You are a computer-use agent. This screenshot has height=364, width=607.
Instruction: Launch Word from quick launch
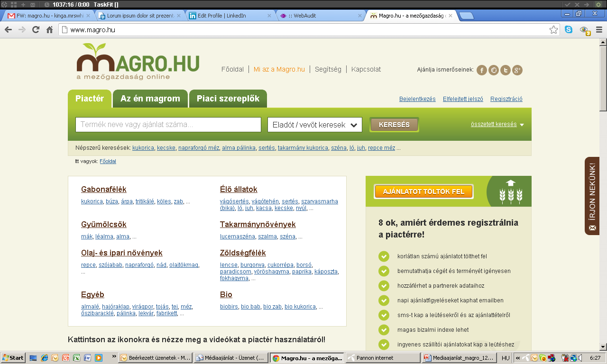tap(87, 358)
